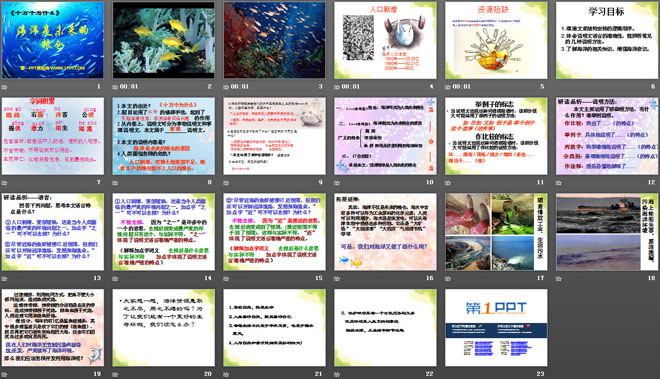Select slide 23 第1PPT thumbnail
This screenshot has height=379, width=660.
pos(496,328)
